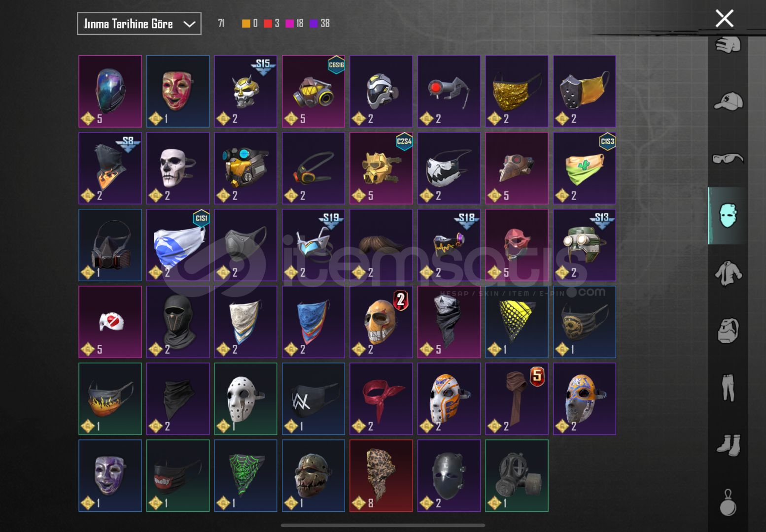This screenshot has width=766, height=532.
Task: Open the jacket outfit category
Action: click(x=728, y=273)
